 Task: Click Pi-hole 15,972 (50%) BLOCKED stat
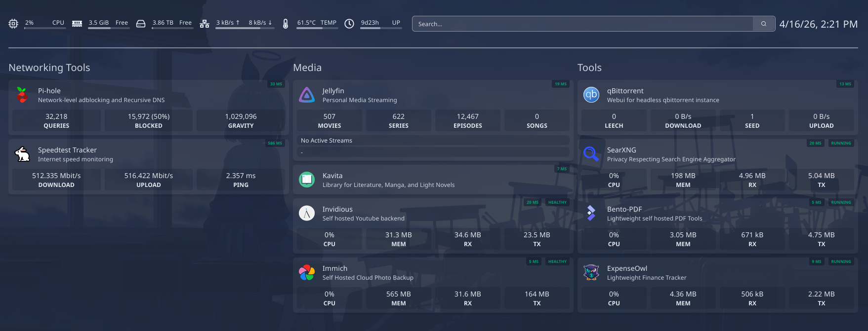tap(149, 121)
